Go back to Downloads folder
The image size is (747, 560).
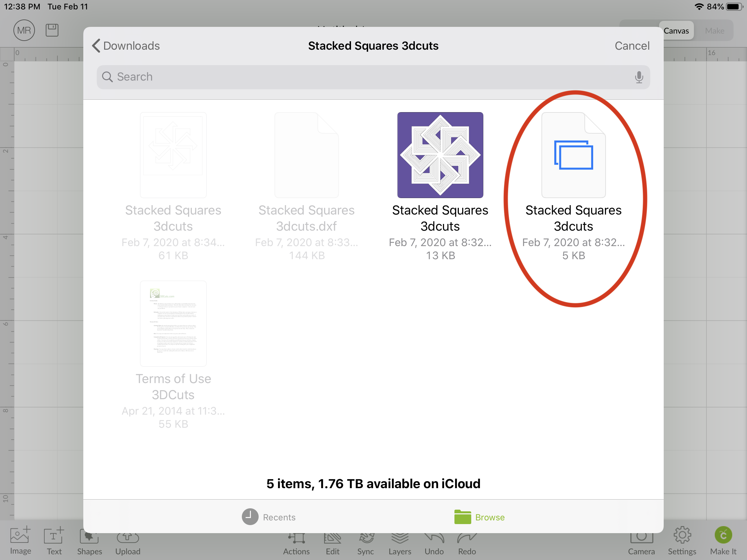tap(126, 46)
